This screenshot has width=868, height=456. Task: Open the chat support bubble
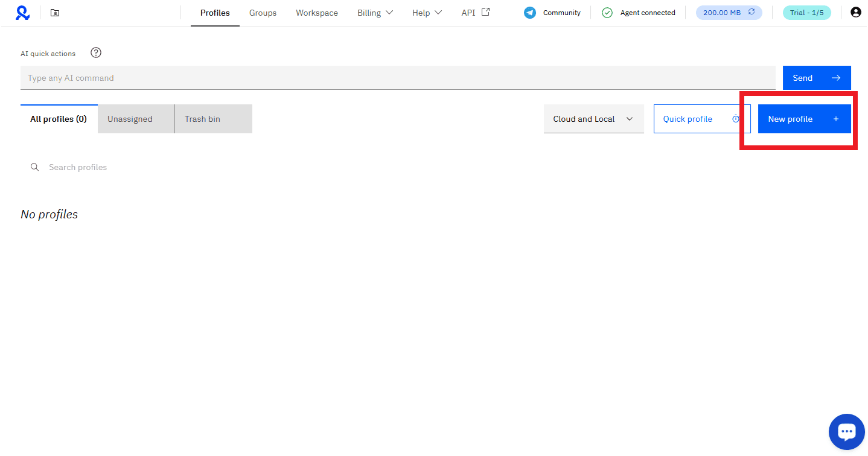[x=847, y=431]
